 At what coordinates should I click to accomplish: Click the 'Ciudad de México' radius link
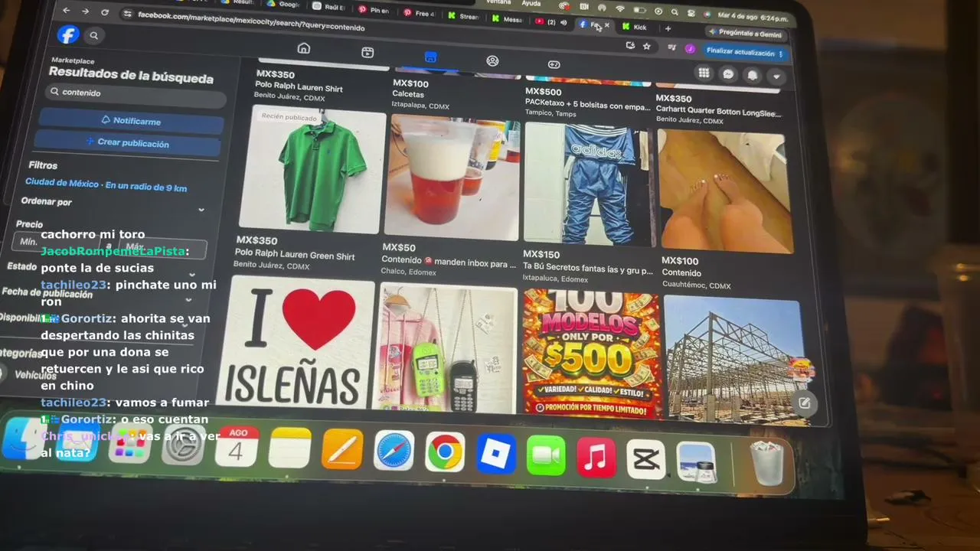tap(106, 185)
